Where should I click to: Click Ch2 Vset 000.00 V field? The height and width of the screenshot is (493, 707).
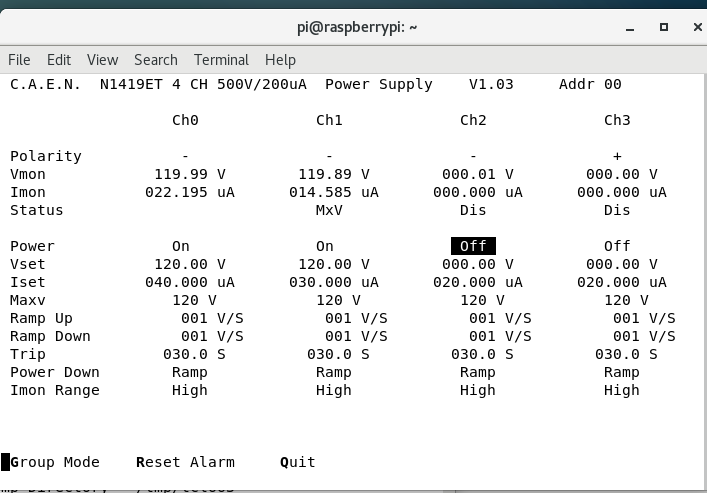point(477,264)
